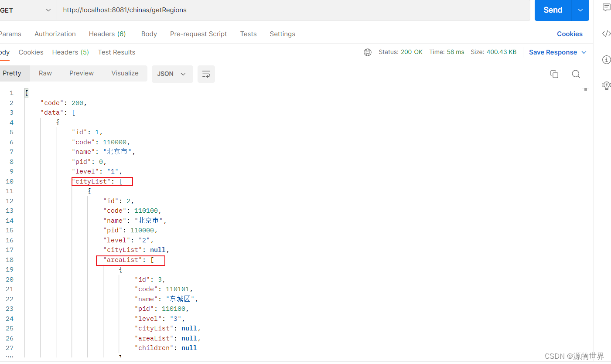This screenshot has height=364, width=611.
Task: Click the "code": 110100 line
Action: tap(133, 211)
